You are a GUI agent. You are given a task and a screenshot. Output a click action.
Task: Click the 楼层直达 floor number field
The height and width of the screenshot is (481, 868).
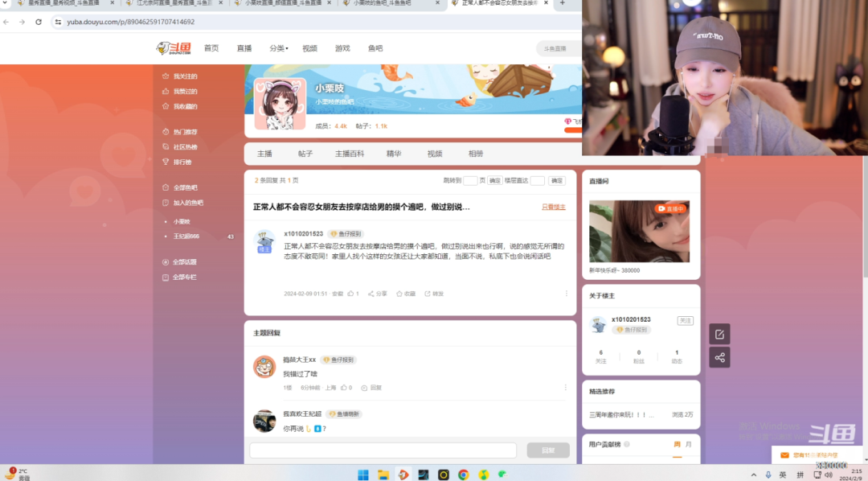[538, 181]
